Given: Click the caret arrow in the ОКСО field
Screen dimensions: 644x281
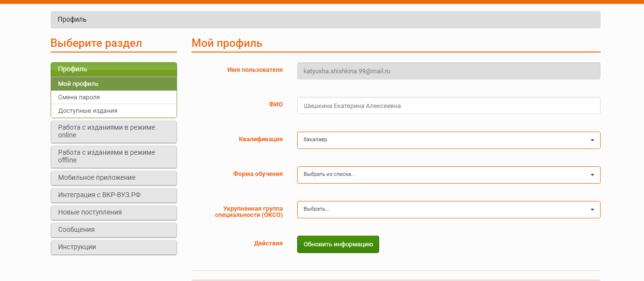Looking at the screenshot, I should (x=592, y=210).
